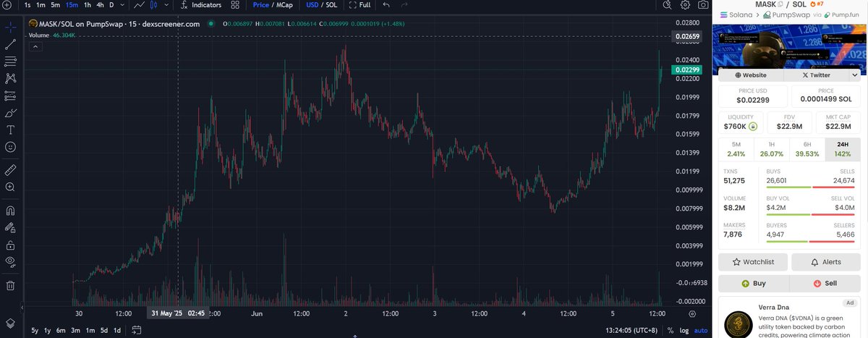Toggle lock all drawing tools

[x=10, y=245]
